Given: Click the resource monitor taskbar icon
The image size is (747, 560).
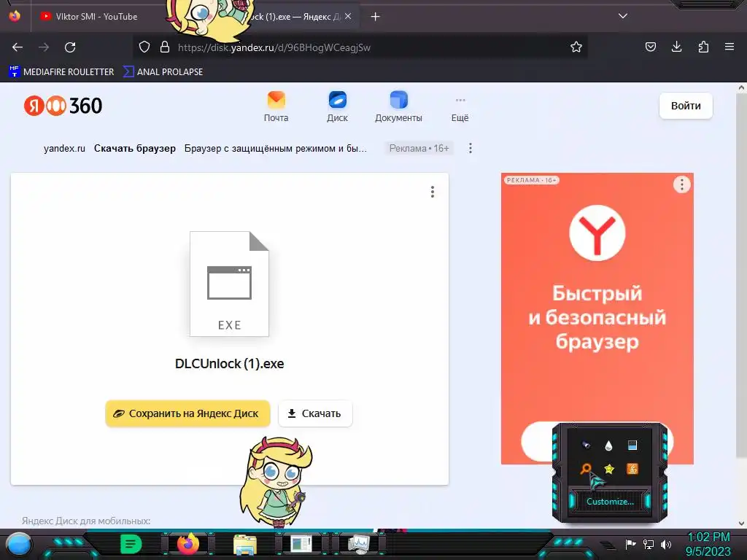Looking at the screenshot, I should pyautogui.click(x=359, y=544).
